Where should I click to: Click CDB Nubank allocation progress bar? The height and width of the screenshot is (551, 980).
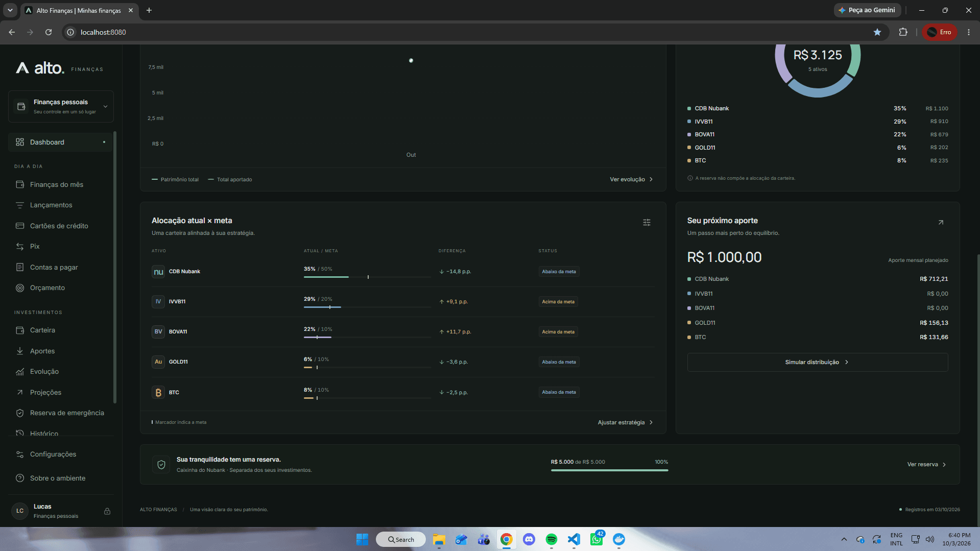pos(367,277)
